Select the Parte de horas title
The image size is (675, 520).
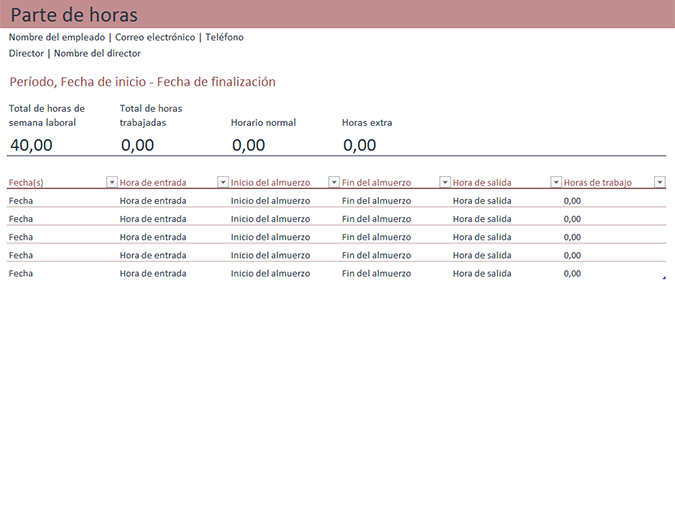(x=74, y=15)
